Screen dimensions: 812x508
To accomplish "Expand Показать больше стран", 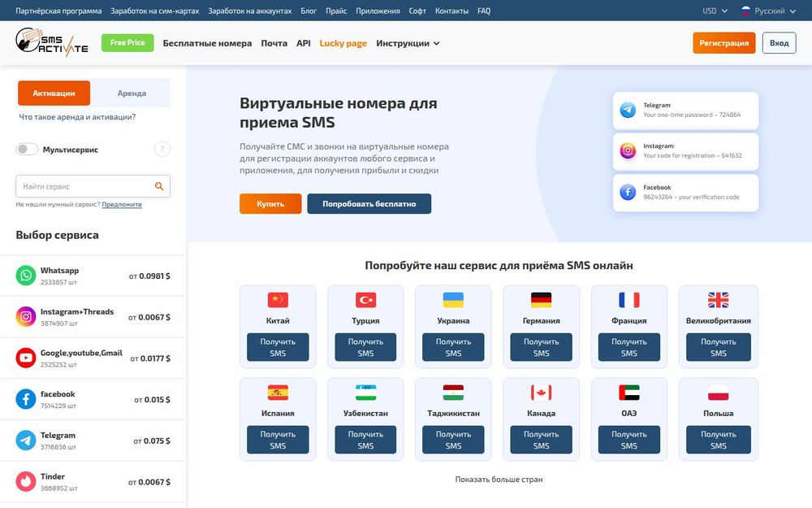I will tap(499, 480).
